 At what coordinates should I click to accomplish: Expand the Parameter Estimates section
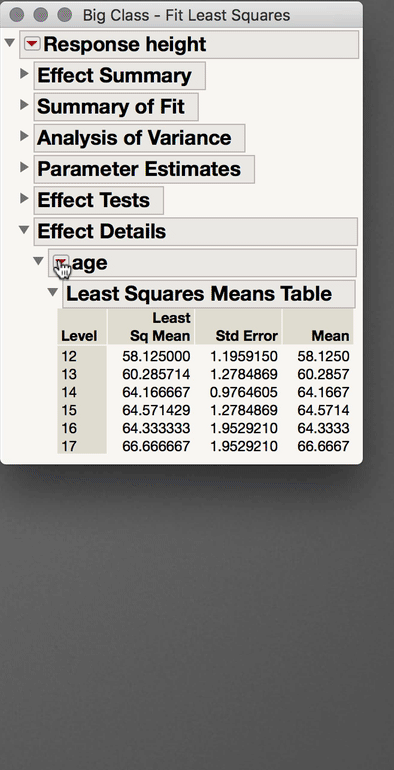tap(24, 167)
